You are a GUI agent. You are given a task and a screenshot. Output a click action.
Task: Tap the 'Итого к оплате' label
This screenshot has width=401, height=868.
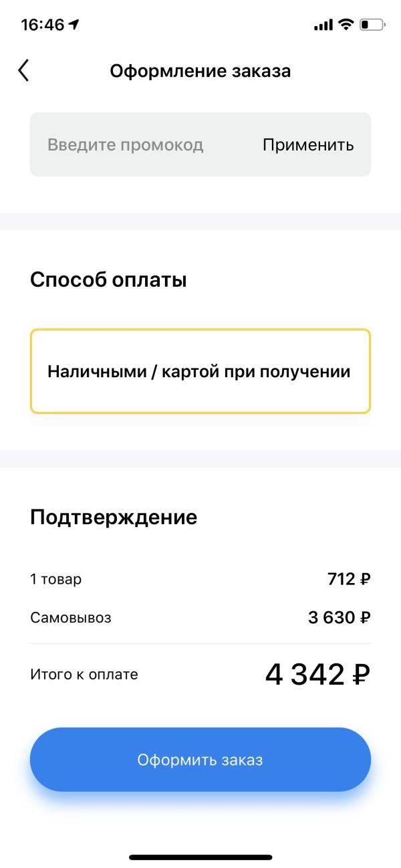click(84, 675)
